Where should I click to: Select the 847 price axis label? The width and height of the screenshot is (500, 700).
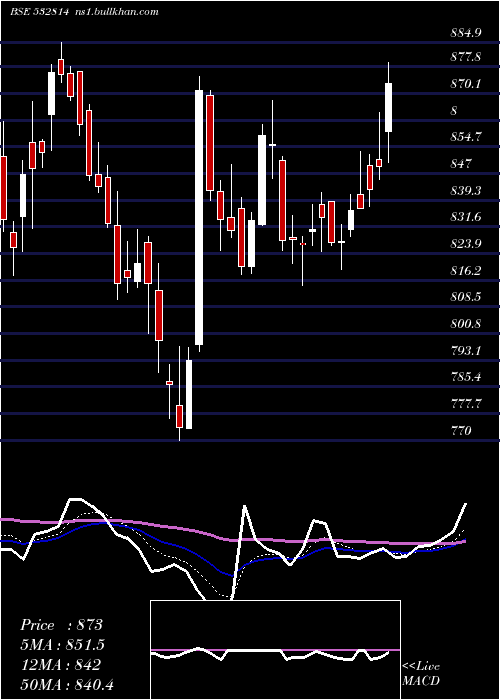point(461,164)
